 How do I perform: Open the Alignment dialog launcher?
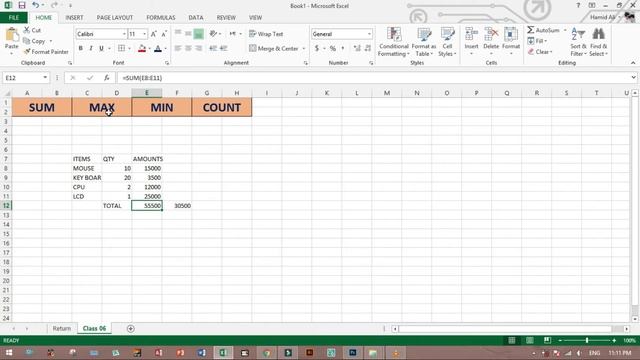click(x=306, y=63)
